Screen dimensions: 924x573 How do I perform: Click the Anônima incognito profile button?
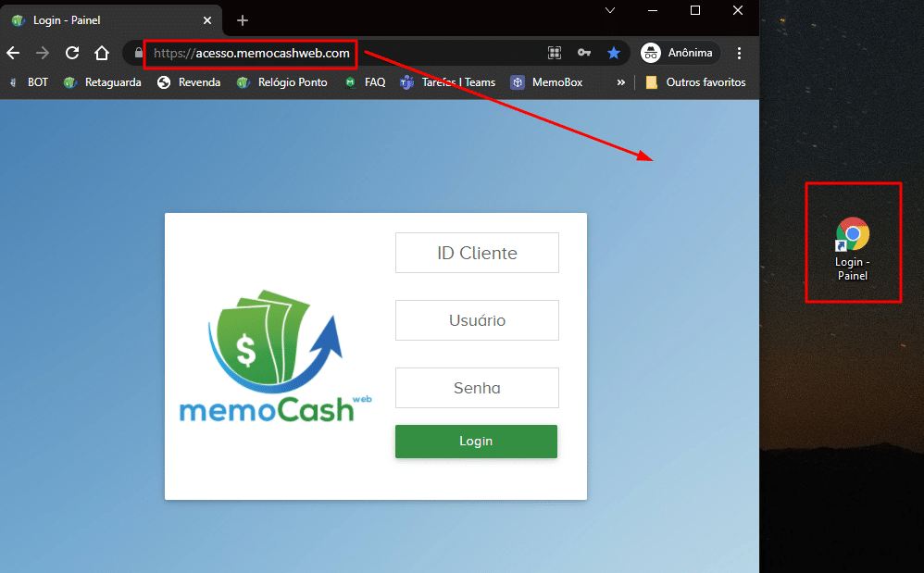pyautogui.click(x=678, y=54)
